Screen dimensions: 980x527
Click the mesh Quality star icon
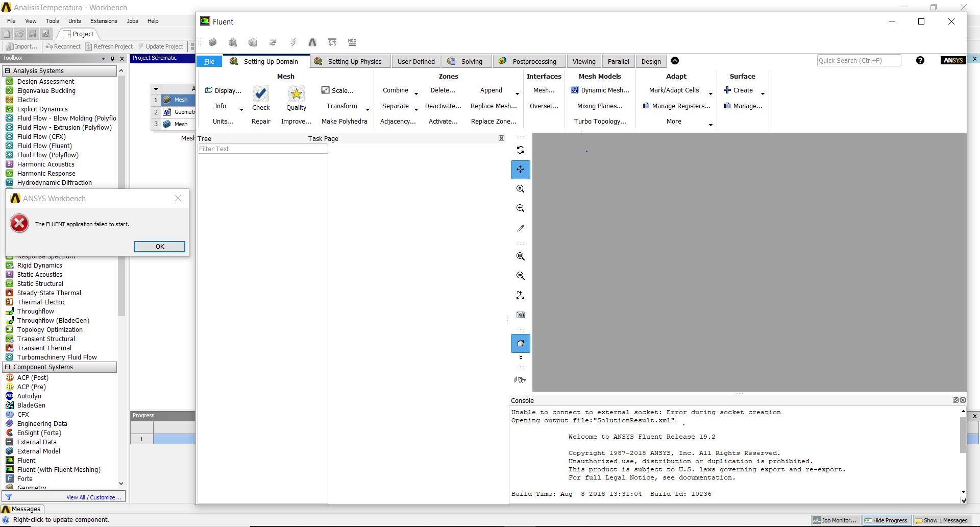pos(296,93)
